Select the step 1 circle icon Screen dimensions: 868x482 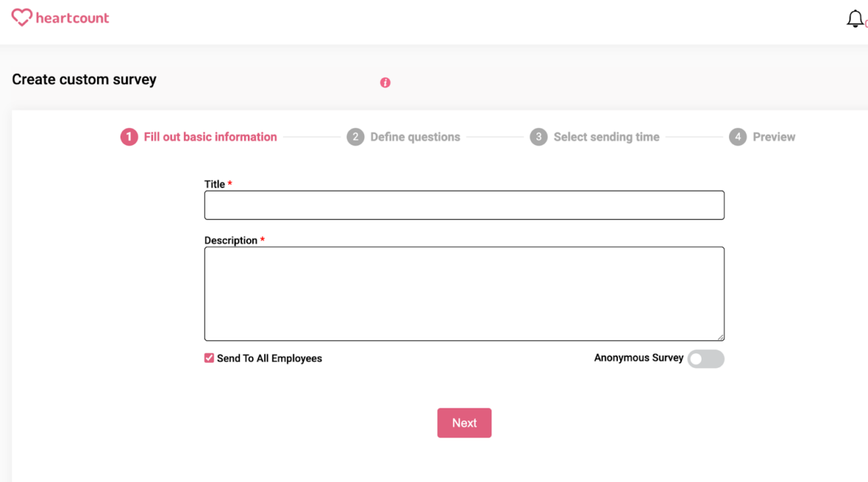129,136
